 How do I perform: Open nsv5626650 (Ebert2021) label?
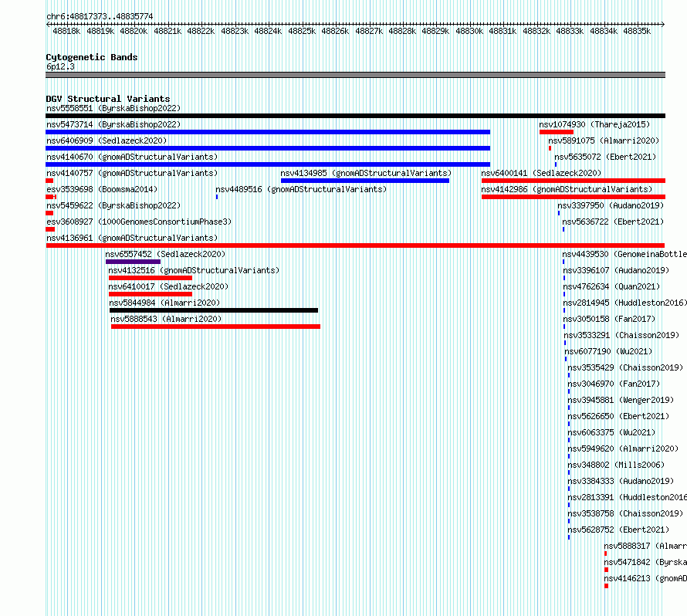point(618,416)
